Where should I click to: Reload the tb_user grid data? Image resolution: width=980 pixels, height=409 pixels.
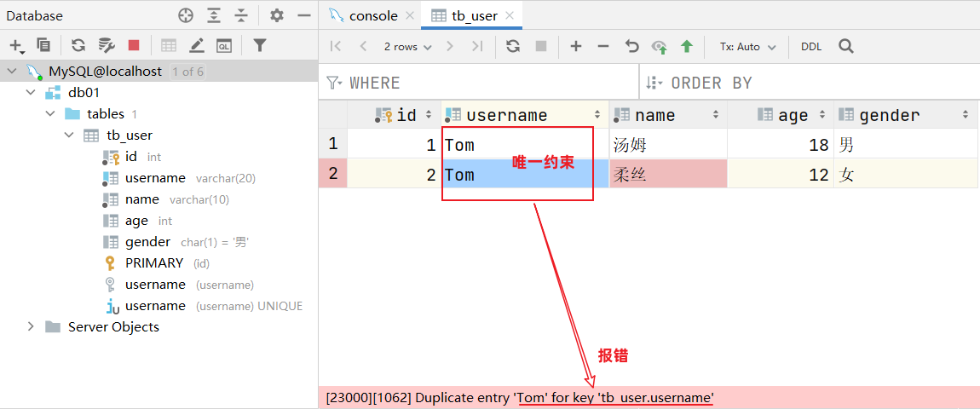[x=513, y=47]
